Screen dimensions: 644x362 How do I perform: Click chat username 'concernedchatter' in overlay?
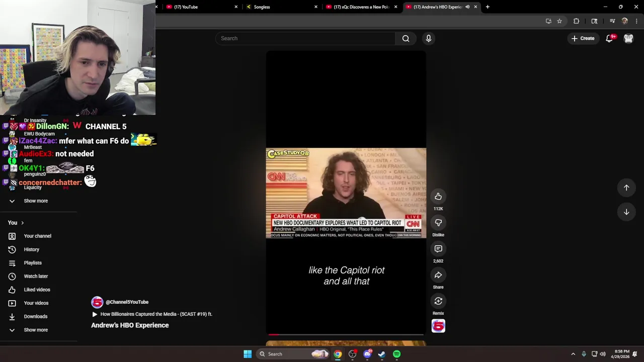click(50, 183)
